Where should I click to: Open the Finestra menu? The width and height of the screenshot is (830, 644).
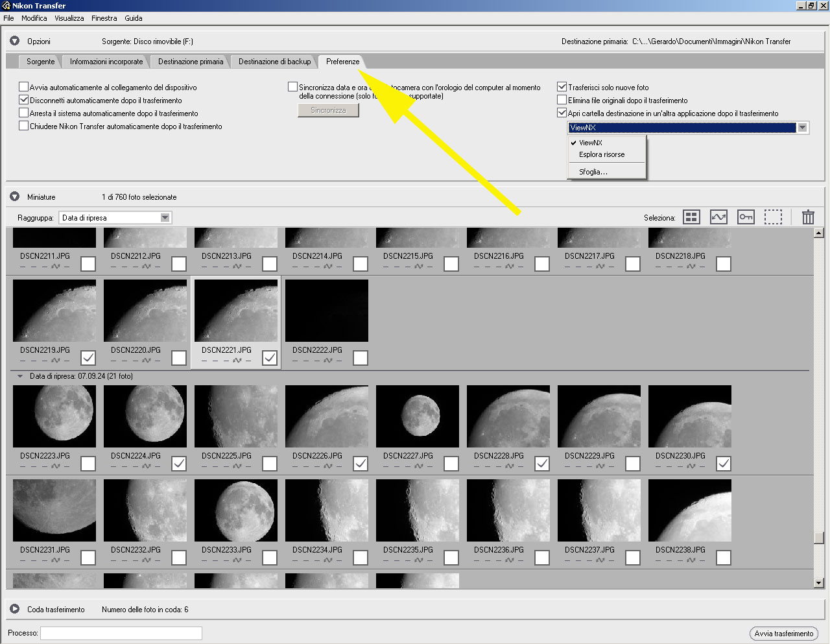104,18
